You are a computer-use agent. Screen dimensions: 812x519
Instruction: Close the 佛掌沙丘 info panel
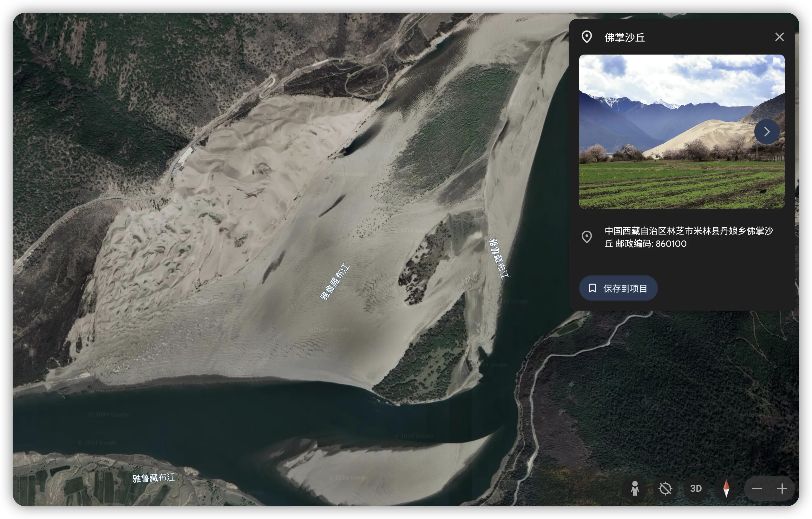click(x=779, y=37)
